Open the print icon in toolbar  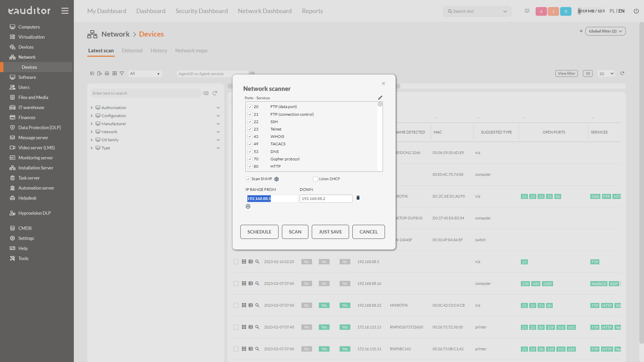(107, 73)
